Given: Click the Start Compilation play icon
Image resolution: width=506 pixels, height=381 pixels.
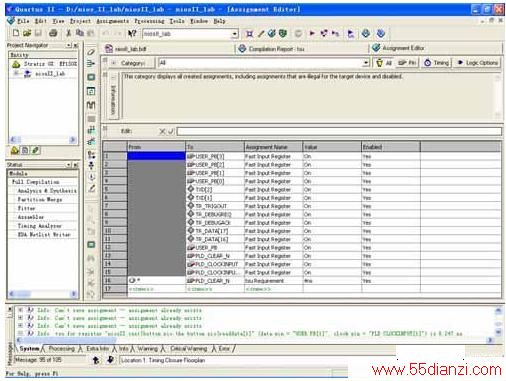Looking at the screenshot, I should (x=312, y=33).
